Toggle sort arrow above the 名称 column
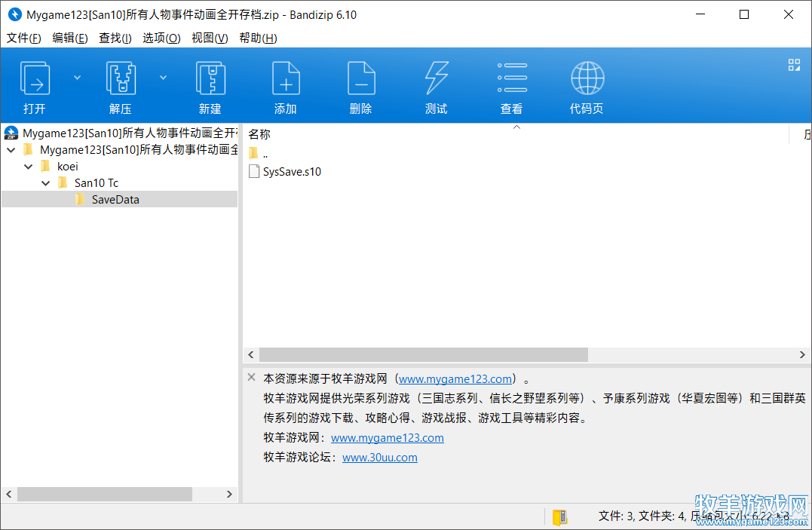The height and width of the screenshot is (530, 812). 516,127
